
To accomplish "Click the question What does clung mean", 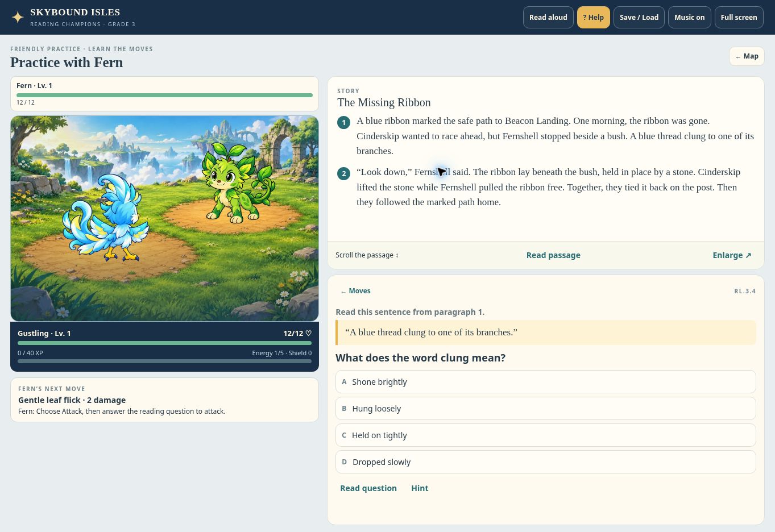I will click(x=420, y=358).
